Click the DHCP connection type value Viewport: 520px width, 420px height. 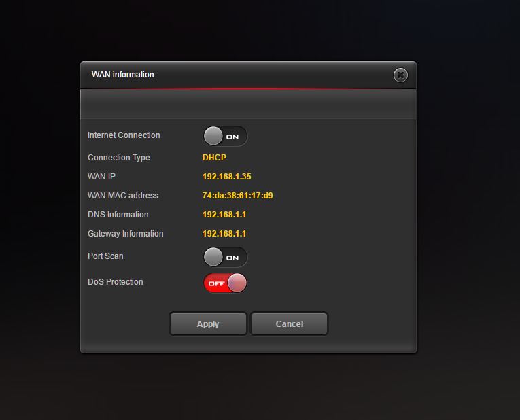click(x=214, y=158)
